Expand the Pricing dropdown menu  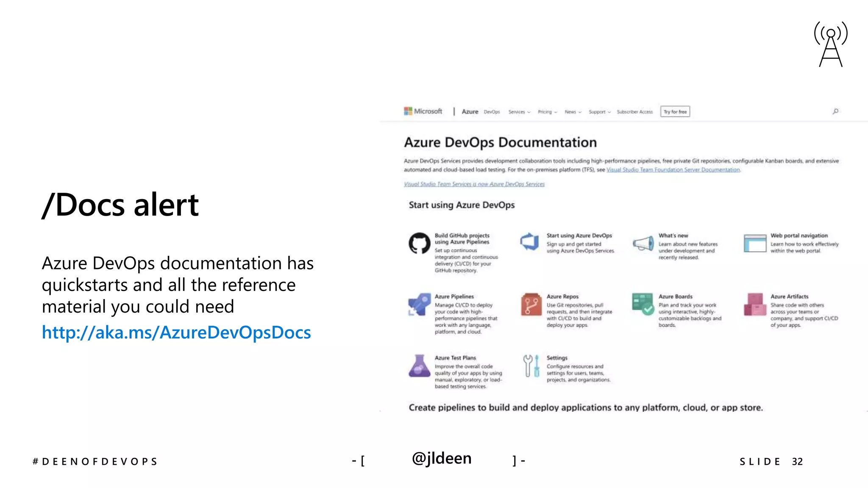pos(547,112)
